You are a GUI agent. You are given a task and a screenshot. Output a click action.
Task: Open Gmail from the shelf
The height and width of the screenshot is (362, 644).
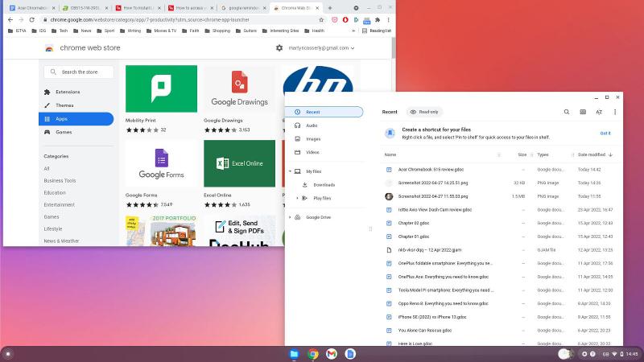tap(332, 354)
